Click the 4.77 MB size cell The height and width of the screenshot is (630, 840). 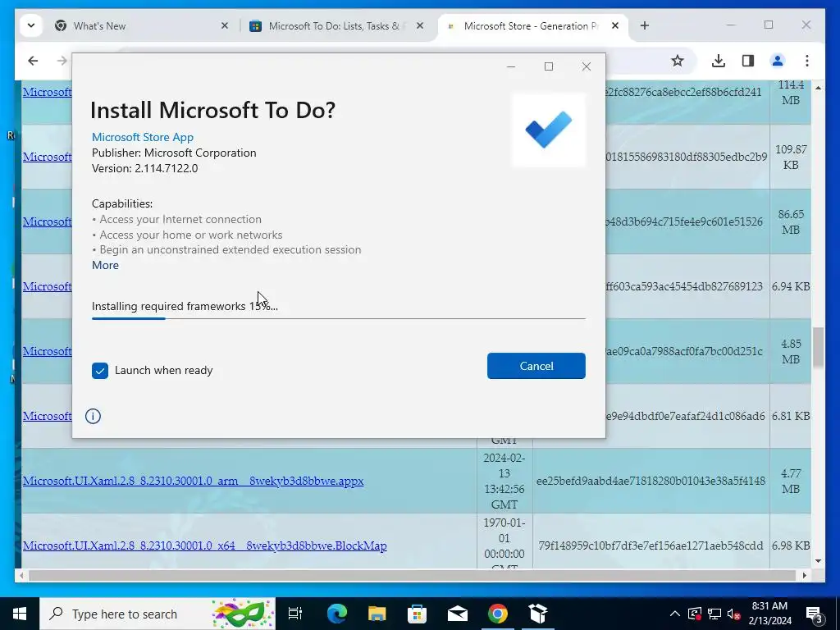point(791,481)
